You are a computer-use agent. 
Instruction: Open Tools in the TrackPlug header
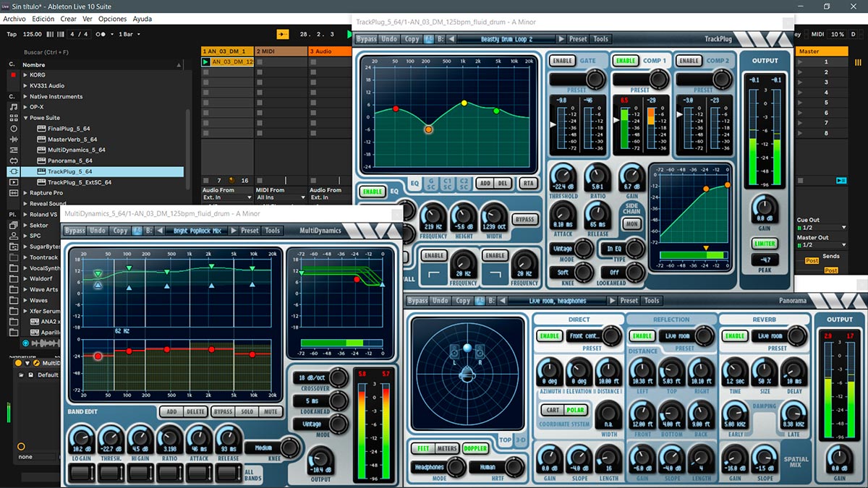[600, 39]
